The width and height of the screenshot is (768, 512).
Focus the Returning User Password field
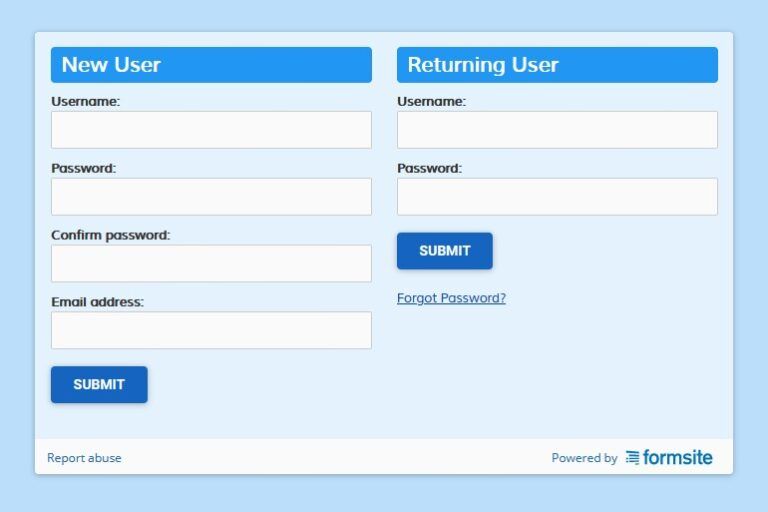(557, 196)
